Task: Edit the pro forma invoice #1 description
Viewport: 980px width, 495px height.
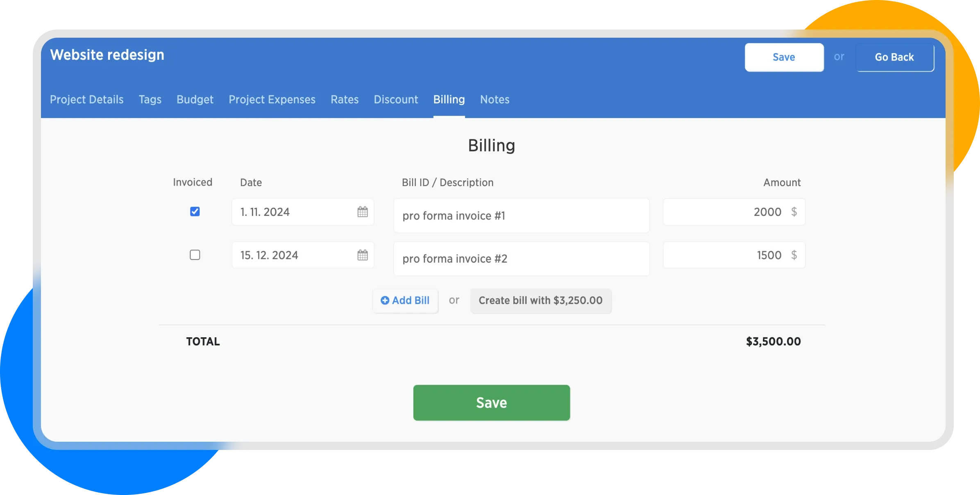Action: click(x=521, y=216)
